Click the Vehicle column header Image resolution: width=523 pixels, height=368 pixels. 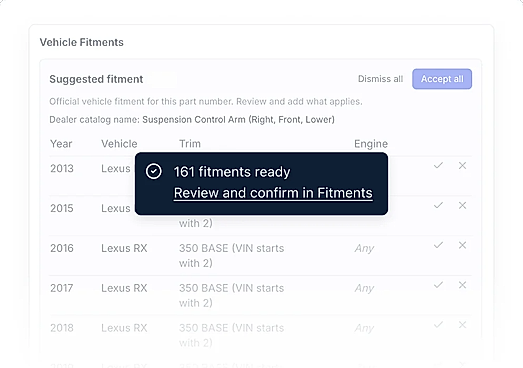[119, 144]
